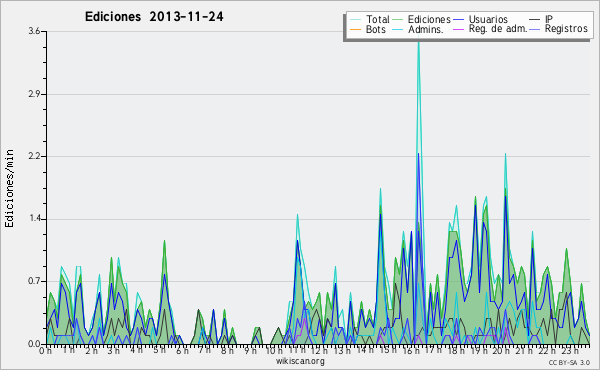The image size is (600, 370).
Task: Click the Total legend color line
Action: point(355,20)
